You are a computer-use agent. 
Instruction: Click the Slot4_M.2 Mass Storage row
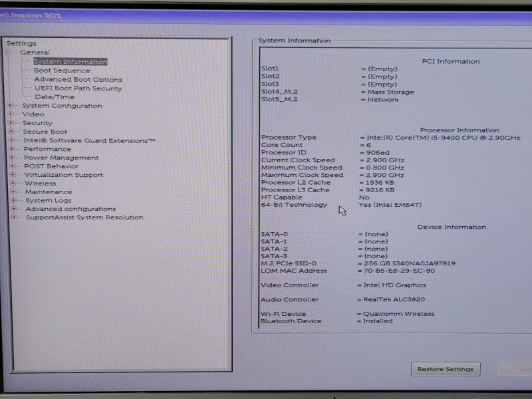pyautogui.click(x=338, y=92)
